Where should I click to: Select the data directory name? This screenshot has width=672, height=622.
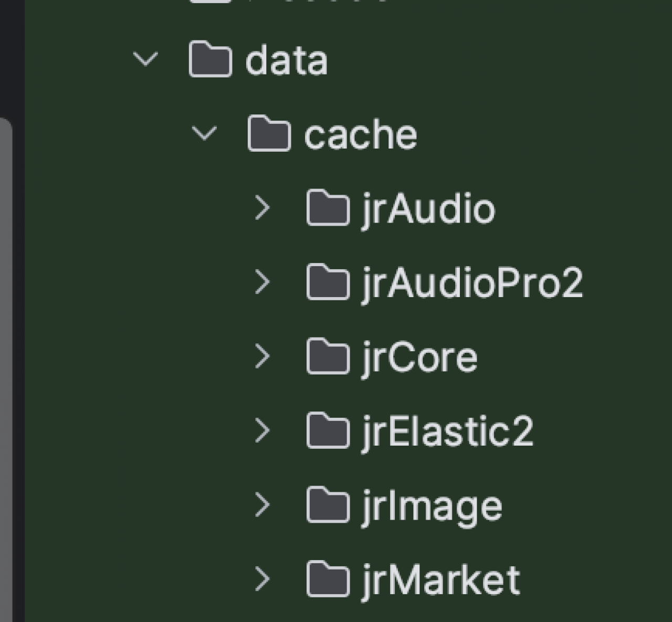pyautogui.click(x=287, y=60)
